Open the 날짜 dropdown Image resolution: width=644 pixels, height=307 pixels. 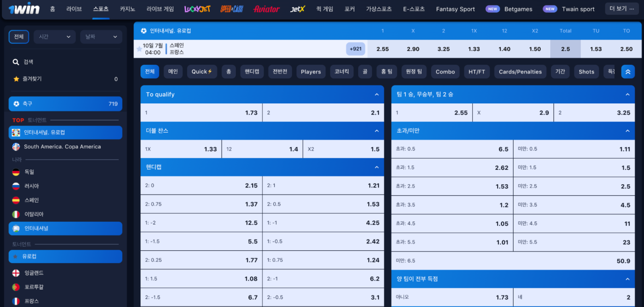pos(101,37)
